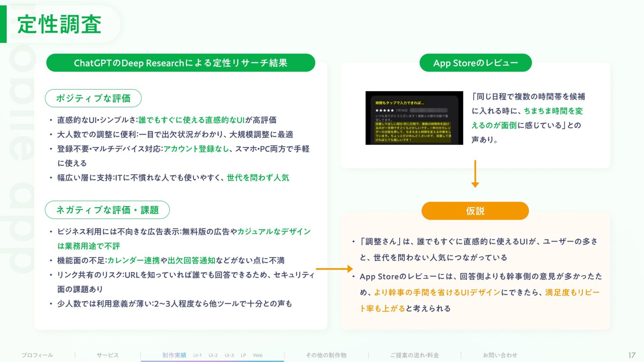Jump to the UI-1 sub-section link
This screenshot has width=644, height=362.
click(197, 355)
